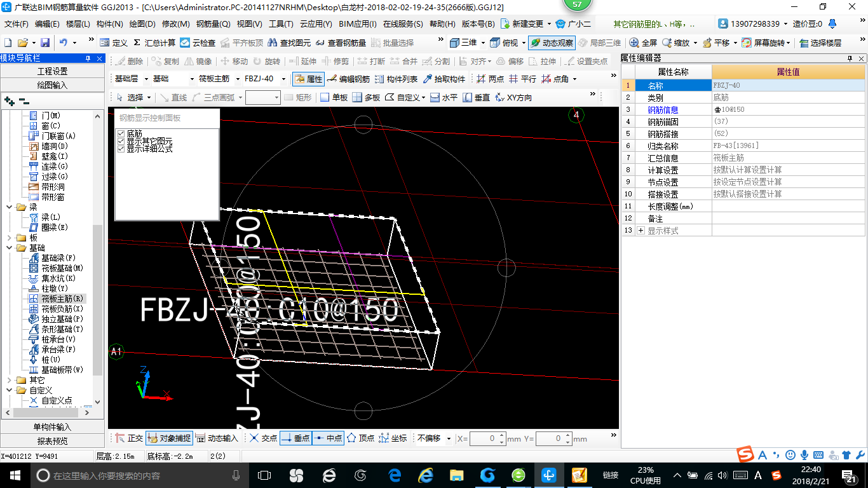
Task: Toggle 对象捕捉 object snap
Action: (169, 438)
